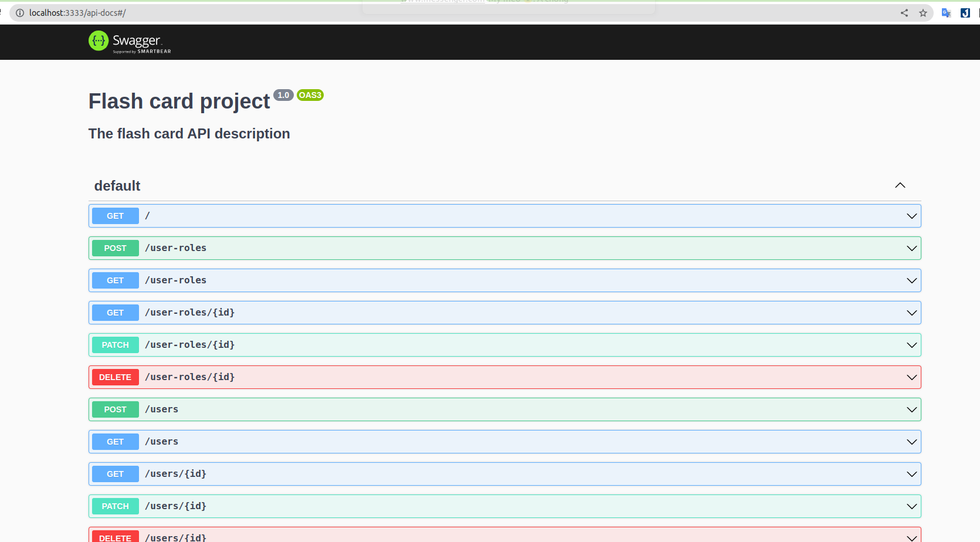Share the page using the share icon
Screen dimensions: 980x542
click(x=904, y=12)
